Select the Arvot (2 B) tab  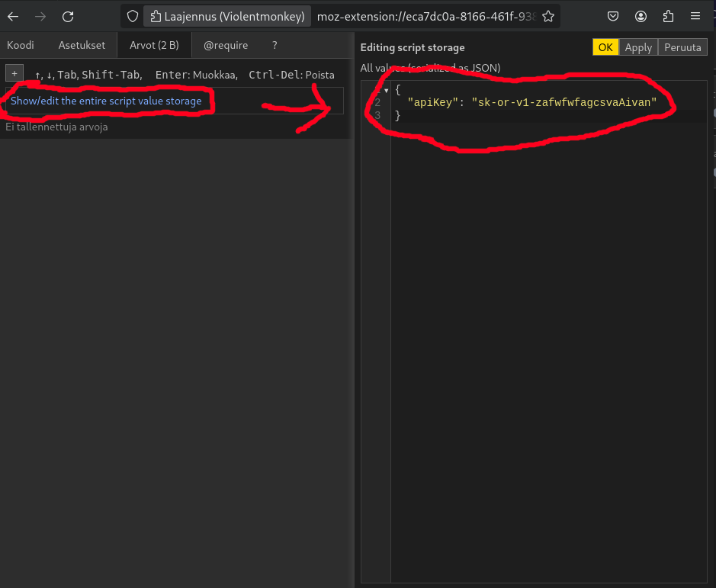[x=154, y=45]
